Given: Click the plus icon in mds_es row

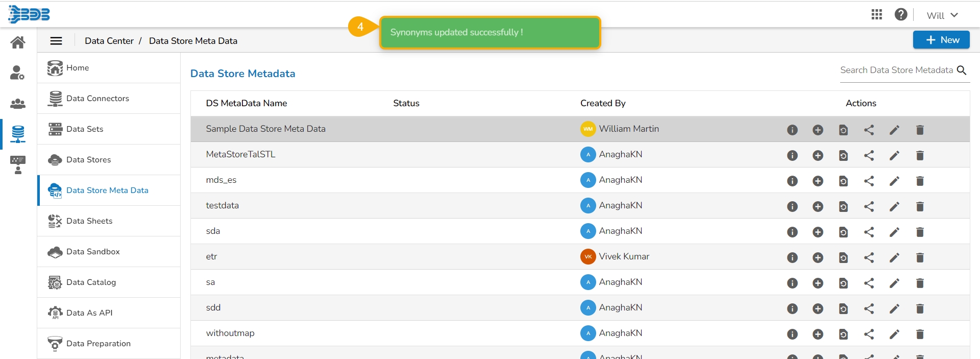Looking at the screenshot, I should tap(818, 181).
